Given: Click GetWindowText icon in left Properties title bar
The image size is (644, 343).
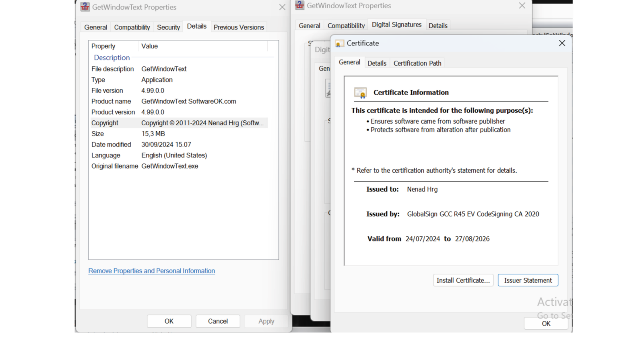Looking at the screenshot, I should tap(85, 7).
